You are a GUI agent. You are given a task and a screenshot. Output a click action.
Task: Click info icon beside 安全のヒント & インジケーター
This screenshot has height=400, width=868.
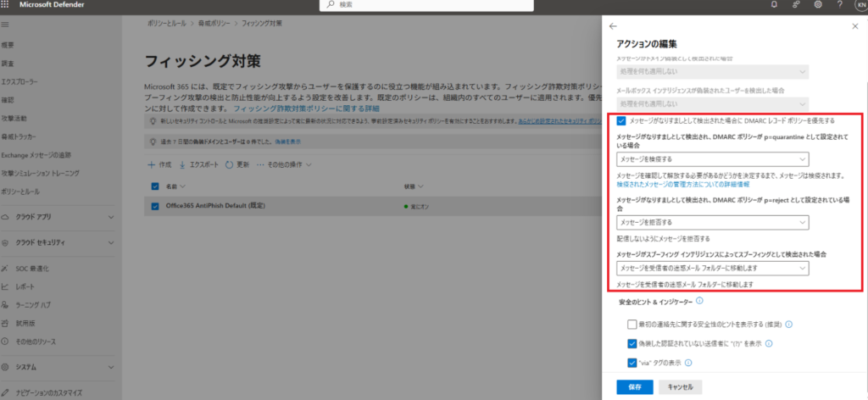pos(699,302)
